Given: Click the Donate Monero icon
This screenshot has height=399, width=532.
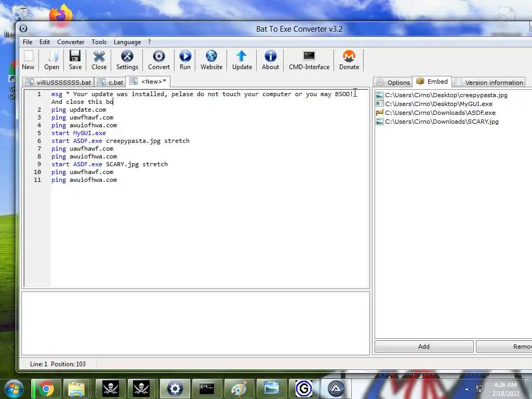Looking at the screenshot, I should click(x=349, y=60).
